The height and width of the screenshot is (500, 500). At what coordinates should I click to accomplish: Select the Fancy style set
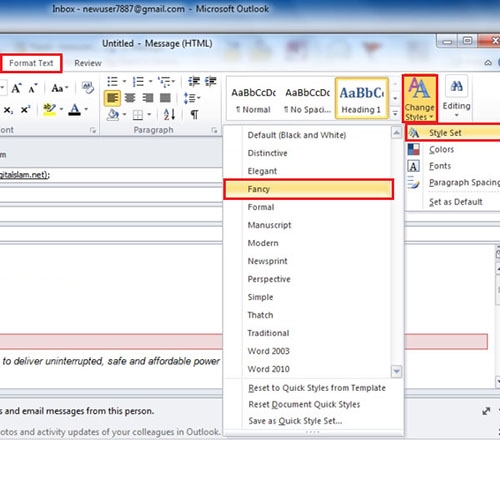coord(308,189)
